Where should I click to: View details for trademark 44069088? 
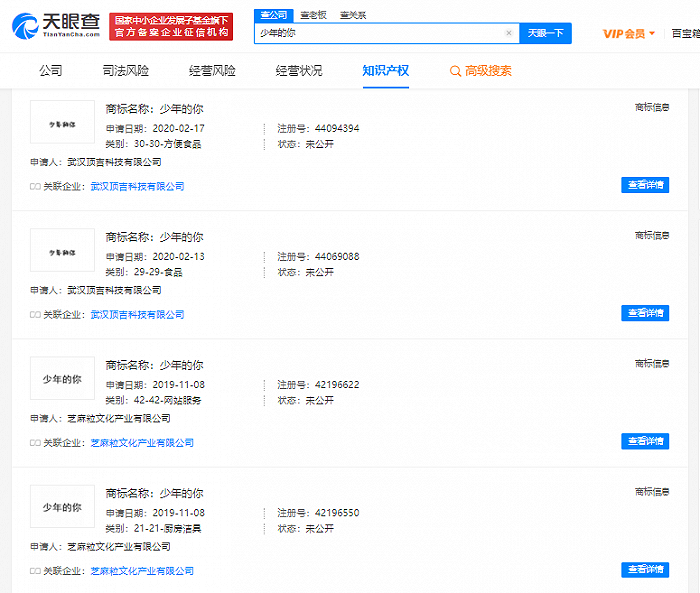tap(645, 313)
